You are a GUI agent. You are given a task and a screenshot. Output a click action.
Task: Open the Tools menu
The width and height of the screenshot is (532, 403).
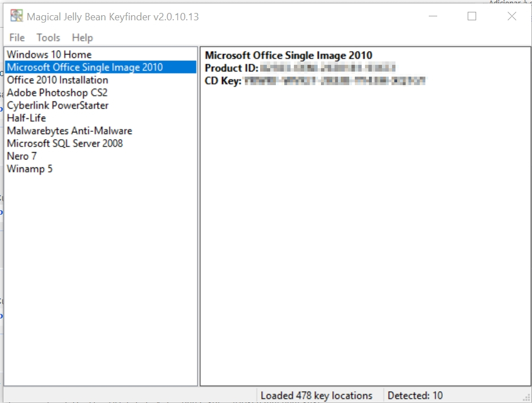click(x=49, y=38)
